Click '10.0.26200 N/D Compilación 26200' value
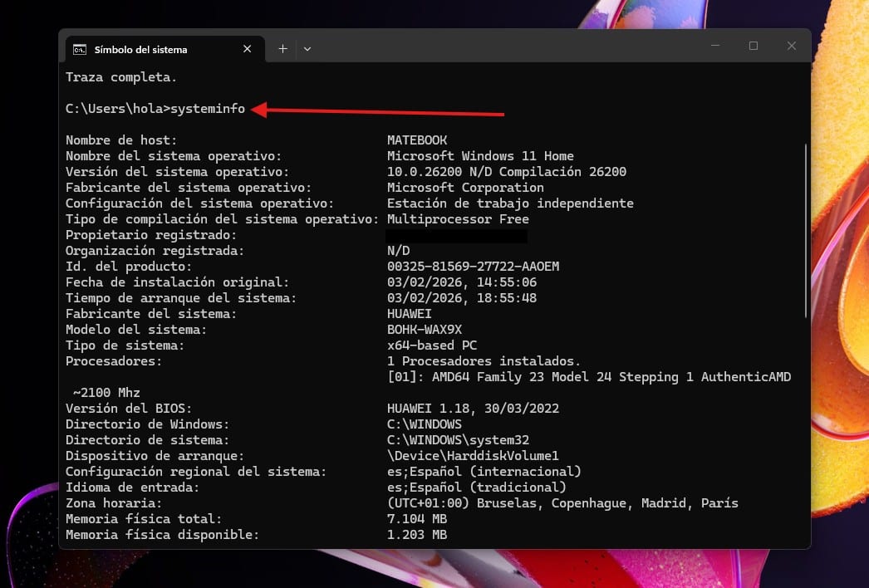This screenshot has height=588, width=869. (x=507, y=172)
